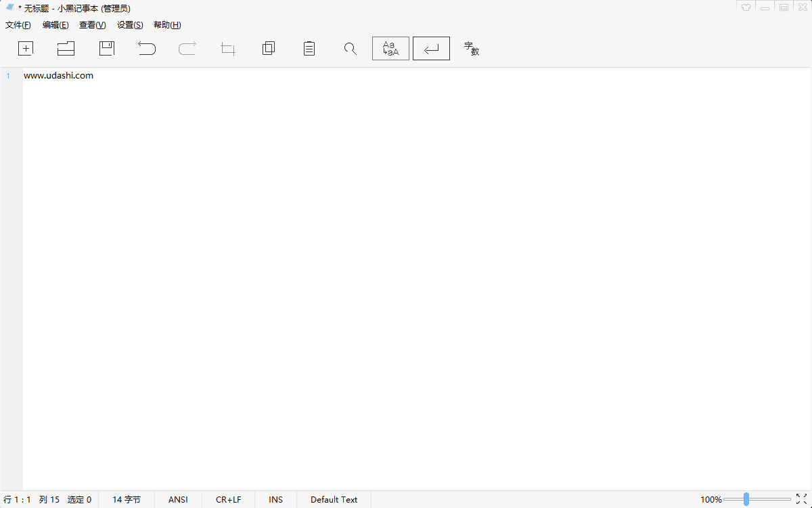Click the zoom slider handle
This screenshot has width=812, height=508.
tap(746, 500)
